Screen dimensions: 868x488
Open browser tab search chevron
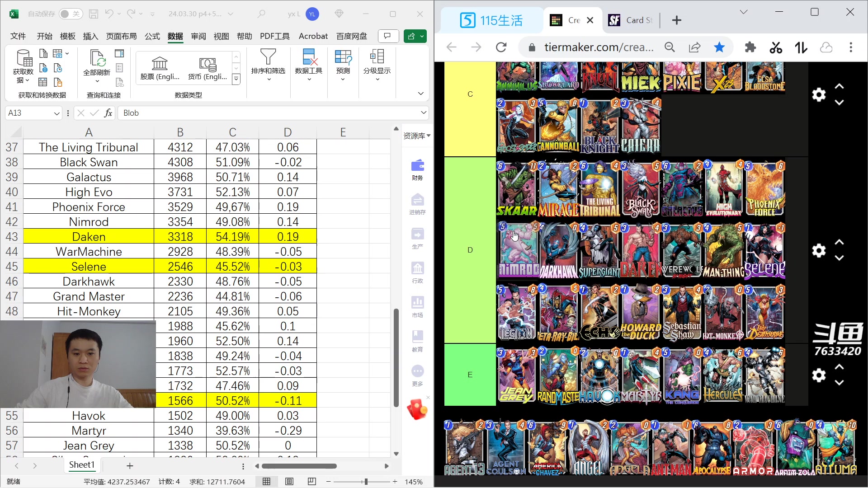coord(744,12)
